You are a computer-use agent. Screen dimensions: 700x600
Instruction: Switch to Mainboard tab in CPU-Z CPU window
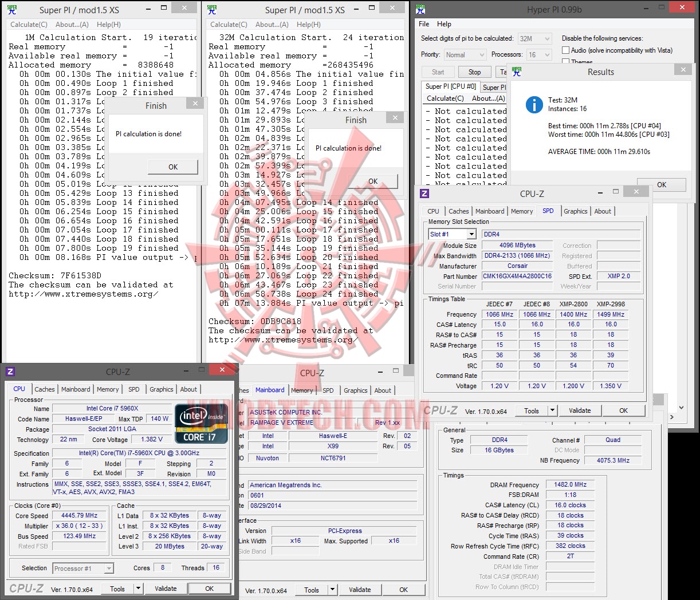(x=76, y=389)
